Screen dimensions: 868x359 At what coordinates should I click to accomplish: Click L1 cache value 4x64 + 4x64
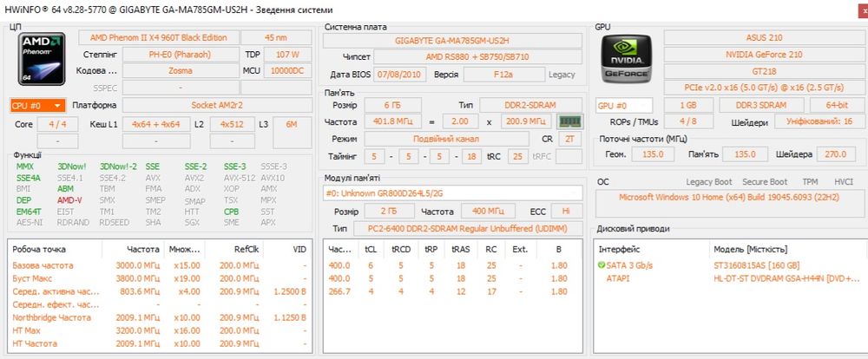[x=156, y=125]
